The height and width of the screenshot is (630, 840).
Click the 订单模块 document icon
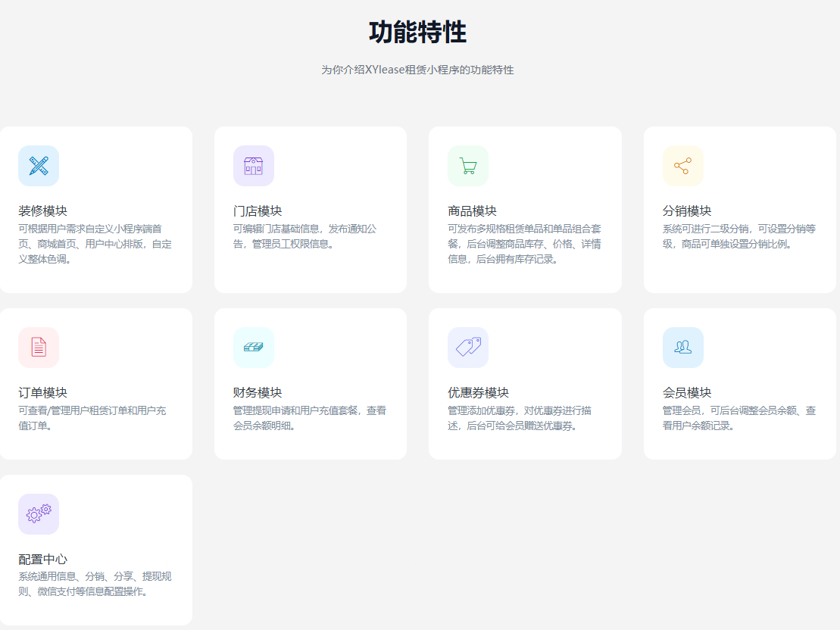click(x=39, y=347)
